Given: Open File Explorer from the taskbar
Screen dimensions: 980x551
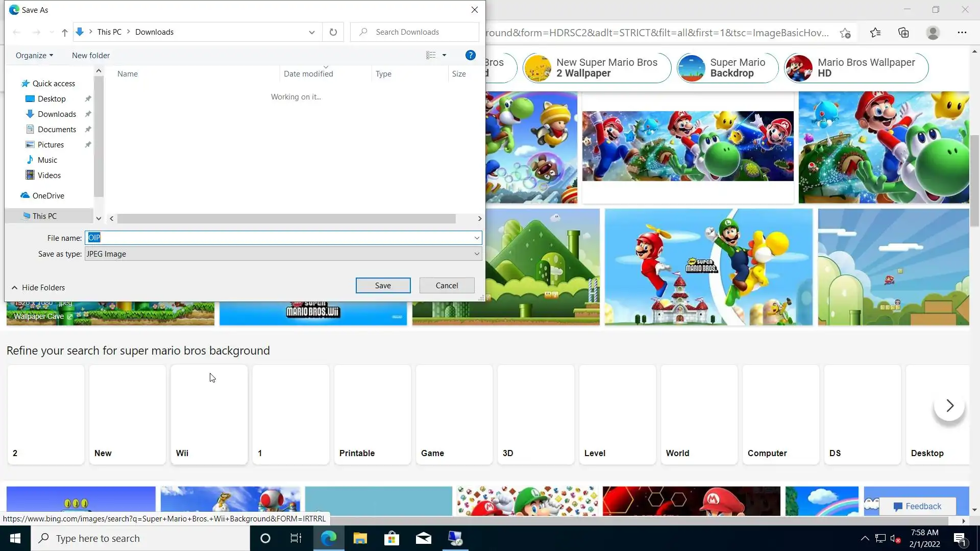Looking at the screenshot, I should [x=360, y=538].
